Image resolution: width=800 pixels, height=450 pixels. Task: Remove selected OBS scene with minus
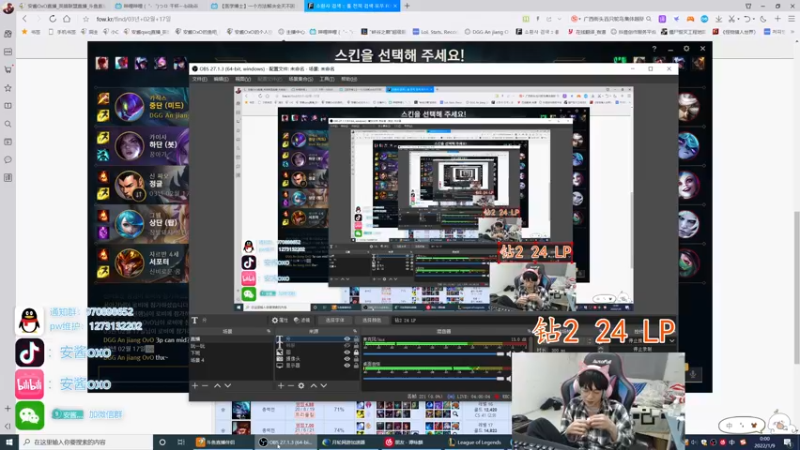[205, 386]
